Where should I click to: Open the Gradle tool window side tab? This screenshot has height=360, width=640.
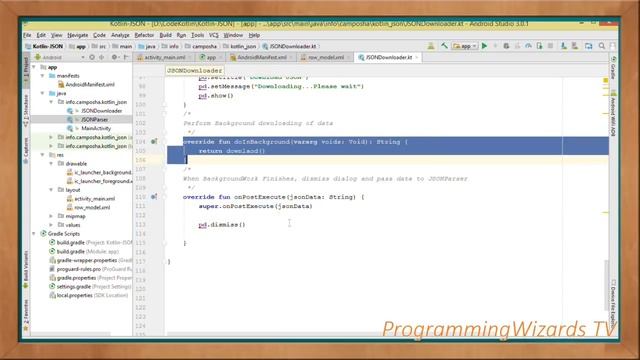pyautogui.click(x=613, y=68)
